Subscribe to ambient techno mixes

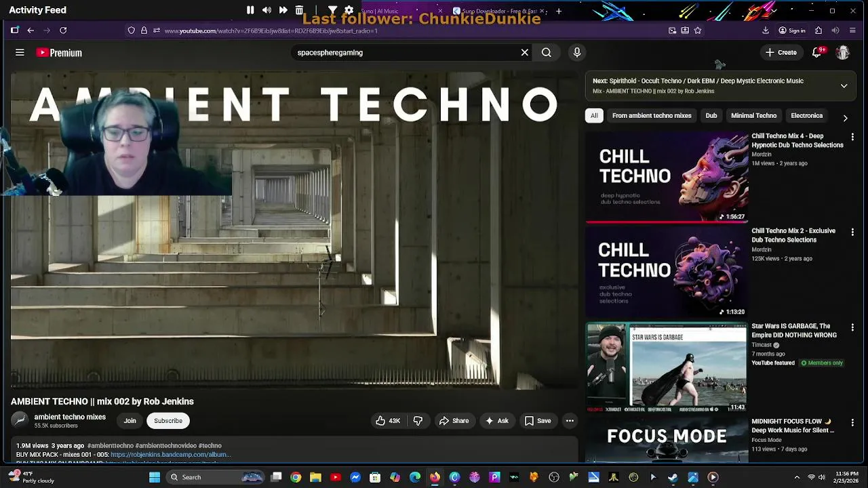coord(168,421)
